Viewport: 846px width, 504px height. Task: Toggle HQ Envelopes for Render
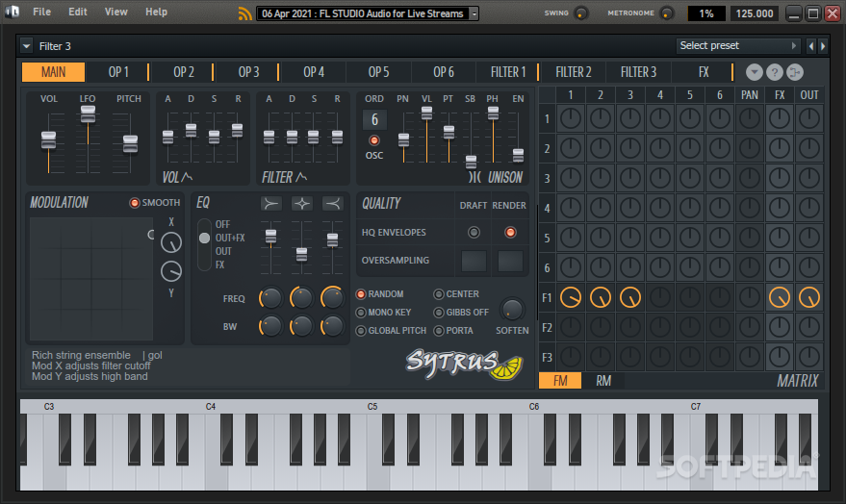[x=510, y=233]
